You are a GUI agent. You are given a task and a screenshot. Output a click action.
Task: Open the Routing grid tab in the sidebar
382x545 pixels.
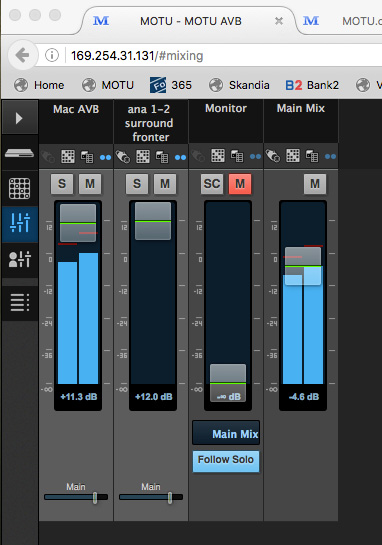(x=19, y=188)
